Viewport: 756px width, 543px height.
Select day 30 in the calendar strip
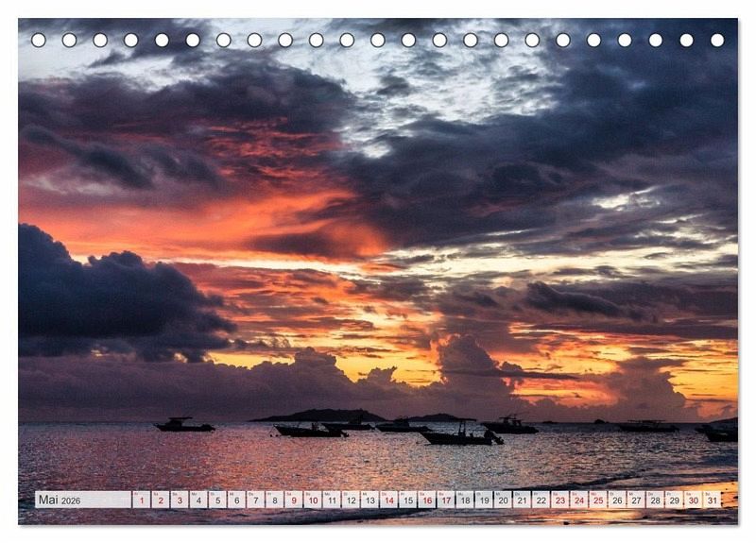coord(694,501)
